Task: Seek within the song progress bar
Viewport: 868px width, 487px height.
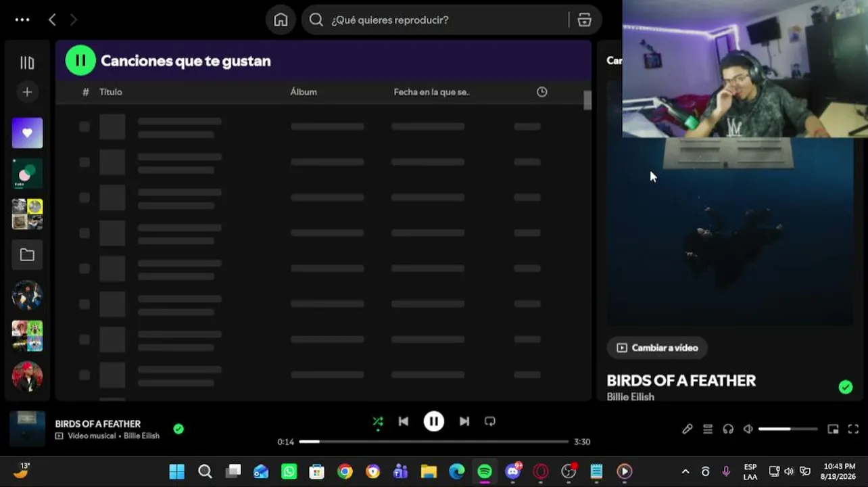Action: pos(434,442)
